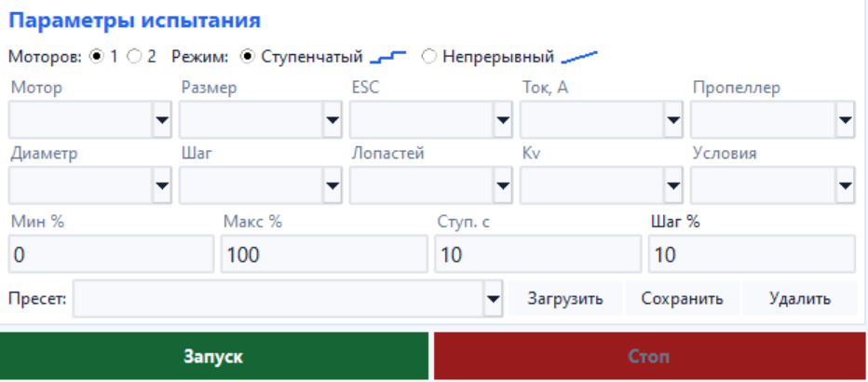Click the continuous mode ramp icon
868x382 pixels.
[579, 57]
